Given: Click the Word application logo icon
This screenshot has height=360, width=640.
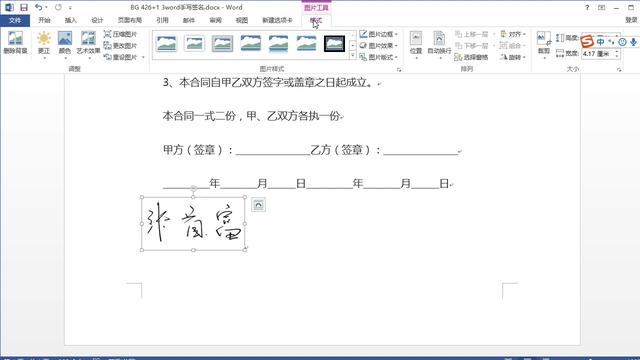Looking at the screenshot, I should [x=9, y=7].
